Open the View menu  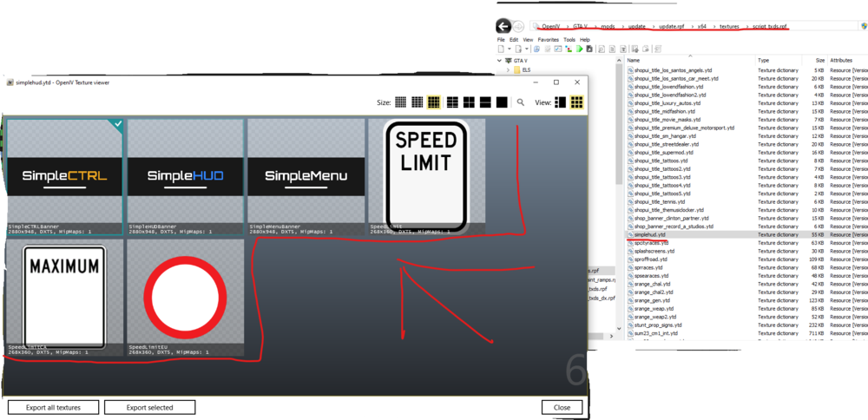[x=528, y=40]
